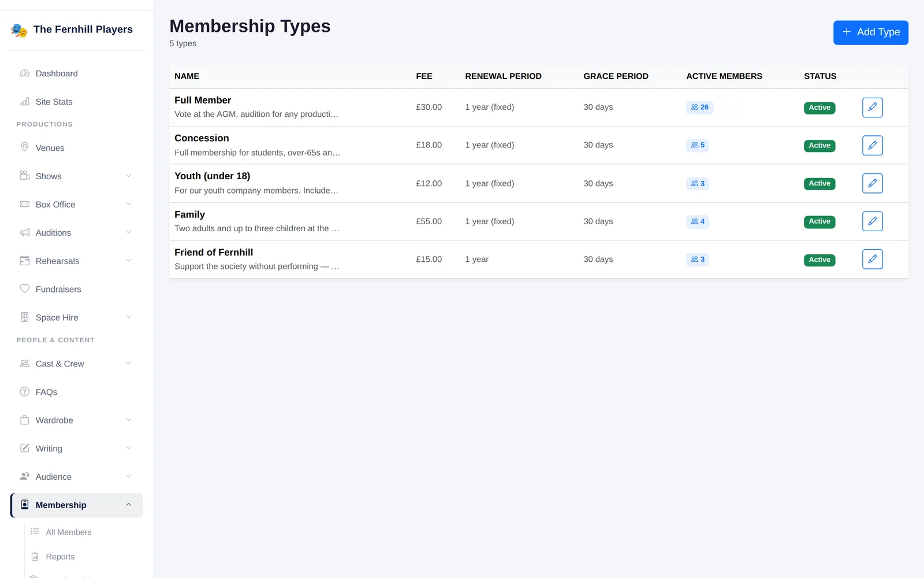The image size is (924, 578).
Task: Click the Writing pencil icon
Action: coord(25,448)
